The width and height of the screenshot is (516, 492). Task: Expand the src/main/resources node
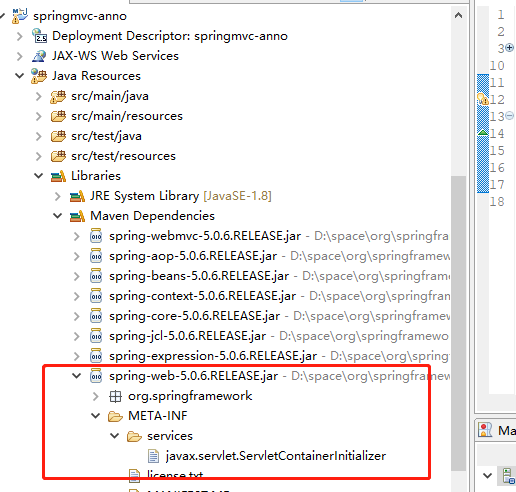pos(39,116)
